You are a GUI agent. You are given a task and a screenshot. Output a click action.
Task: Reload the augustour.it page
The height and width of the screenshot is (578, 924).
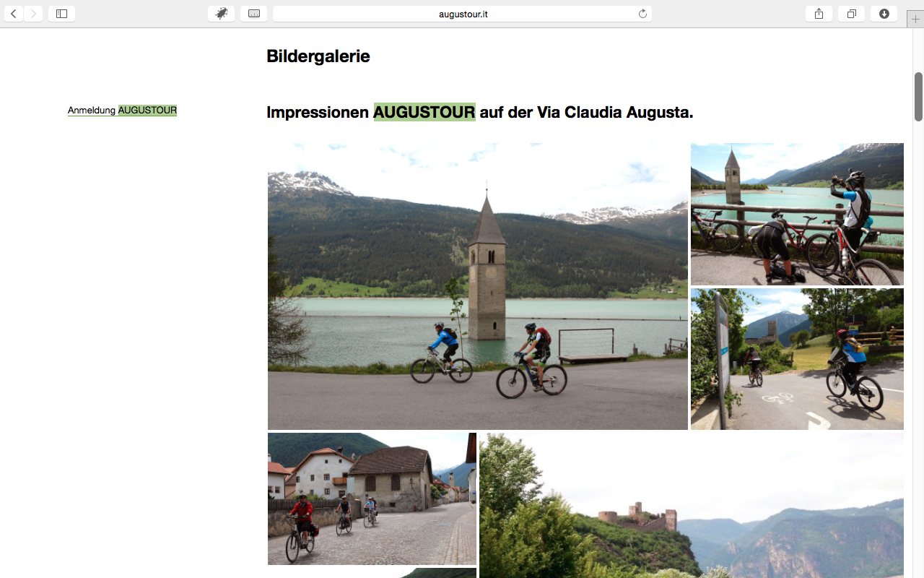coord(642,14)
